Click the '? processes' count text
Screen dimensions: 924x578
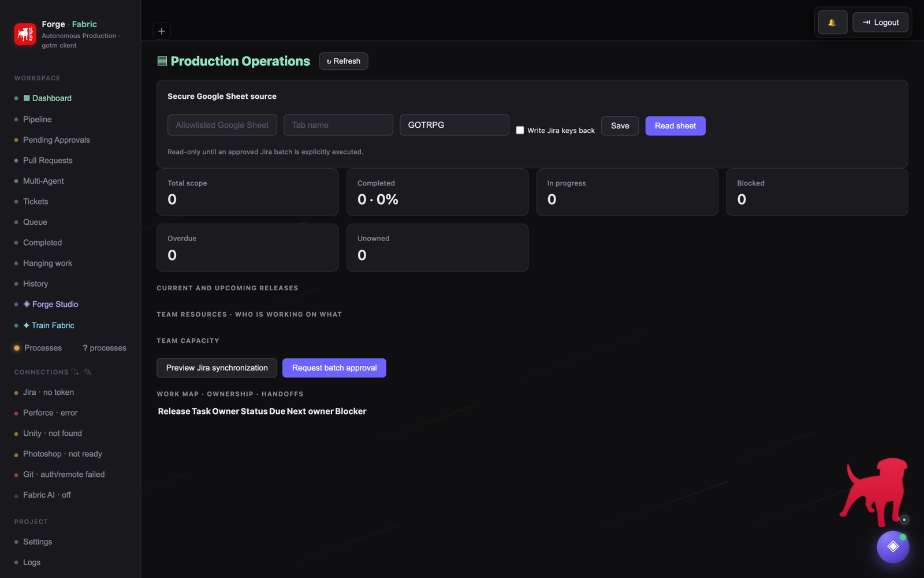(x=105, y=348)
